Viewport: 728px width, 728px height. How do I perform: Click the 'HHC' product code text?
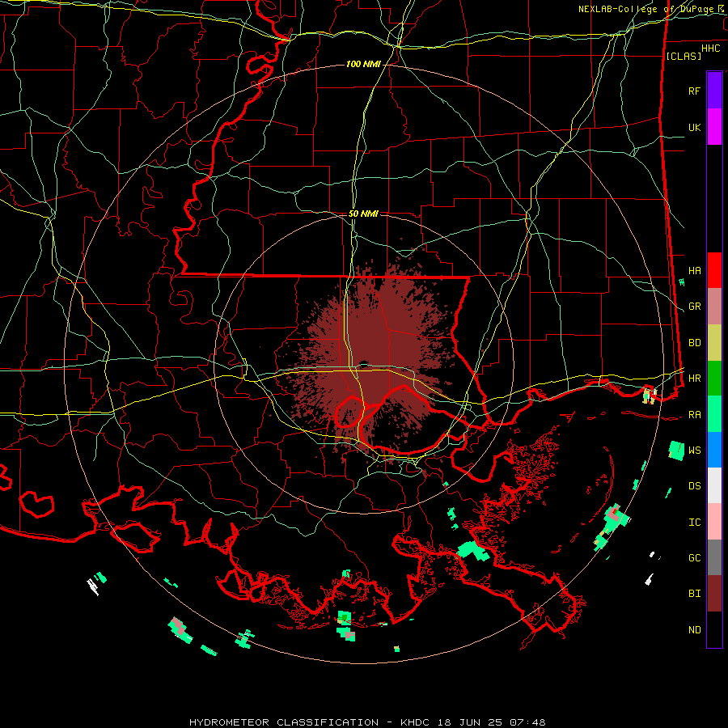pyautogui.click(x=711, y=49)
